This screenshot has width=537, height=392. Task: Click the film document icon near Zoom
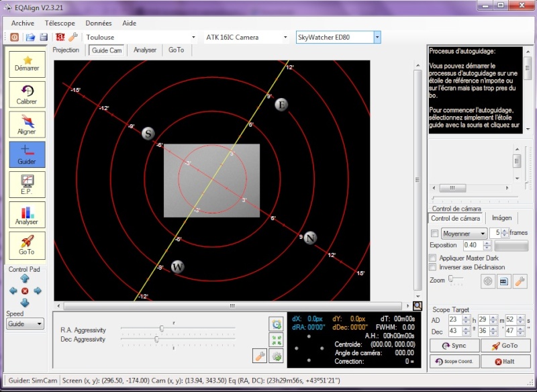(504, 281)
